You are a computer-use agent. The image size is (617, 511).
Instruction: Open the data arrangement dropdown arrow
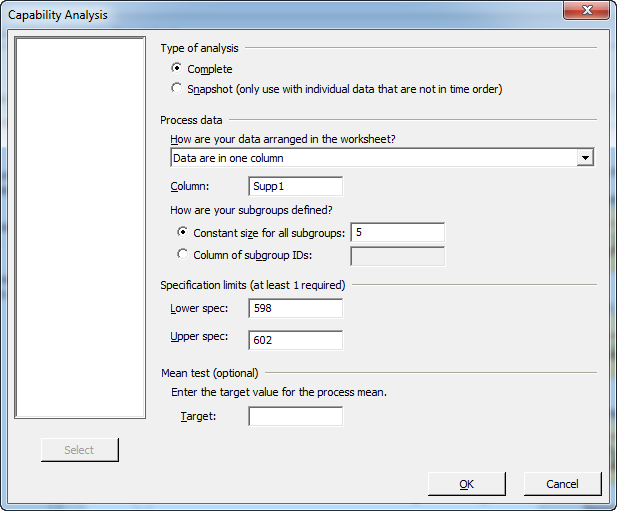click(x=585, y=158)
